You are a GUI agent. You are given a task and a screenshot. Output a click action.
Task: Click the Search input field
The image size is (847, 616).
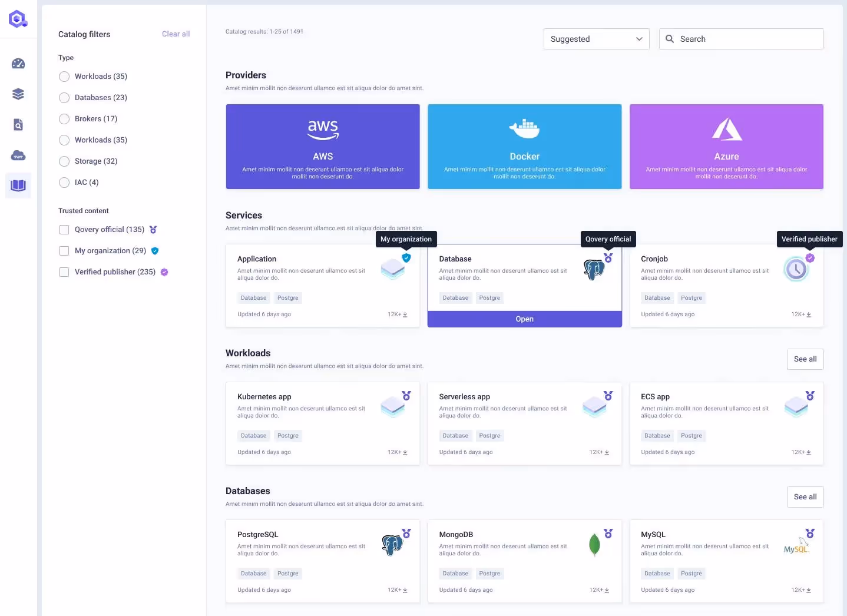(x=741, y=39)
